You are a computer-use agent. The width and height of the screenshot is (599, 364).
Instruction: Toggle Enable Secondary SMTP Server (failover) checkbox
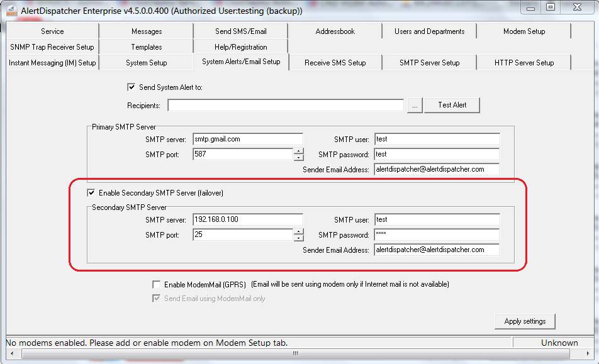coord(91,192)
